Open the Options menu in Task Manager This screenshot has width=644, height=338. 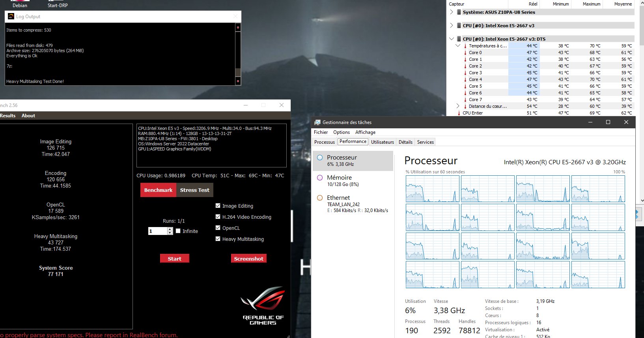(342, 132)
